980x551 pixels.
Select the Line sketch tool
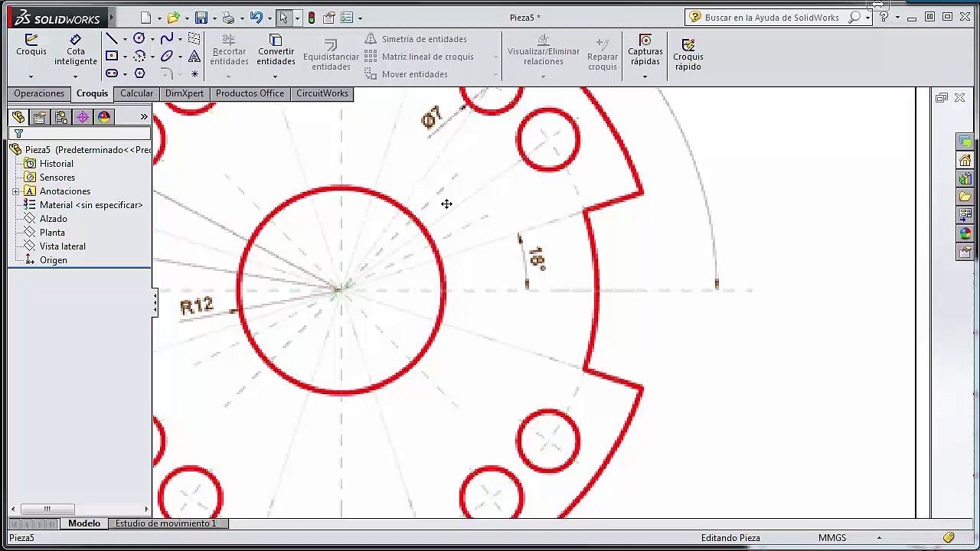pyautogui.click(x=112, y=38)
